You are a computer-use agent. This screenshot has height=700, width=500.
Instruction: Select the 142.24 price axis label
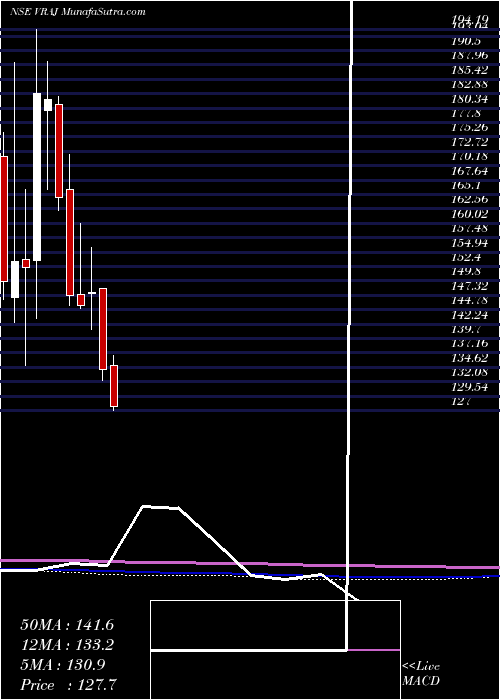click(469, 314)
